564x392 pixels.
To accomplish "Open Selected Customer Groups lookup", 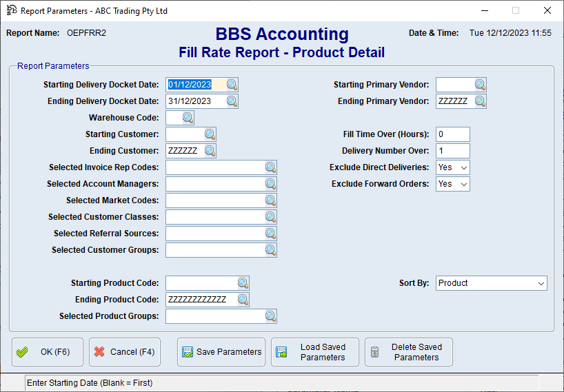I will pos(270,250).
